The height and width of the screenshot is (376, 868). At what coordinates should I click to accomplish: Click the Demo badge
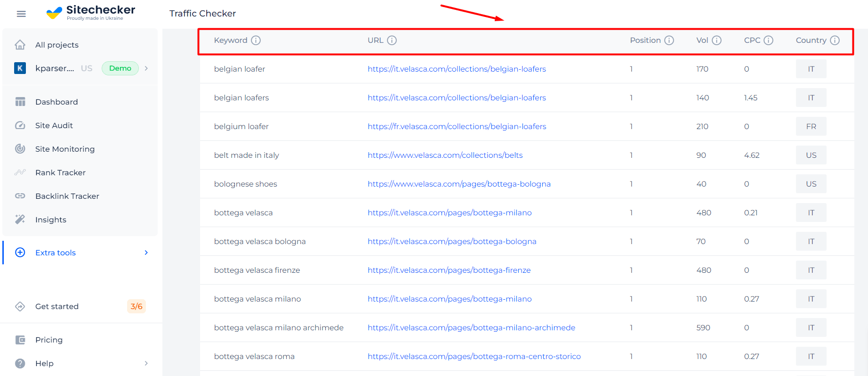point(120,68)
